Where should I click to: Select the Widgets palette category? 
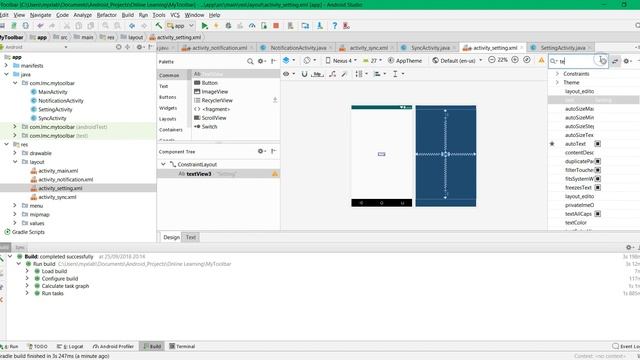click(168, 108)
